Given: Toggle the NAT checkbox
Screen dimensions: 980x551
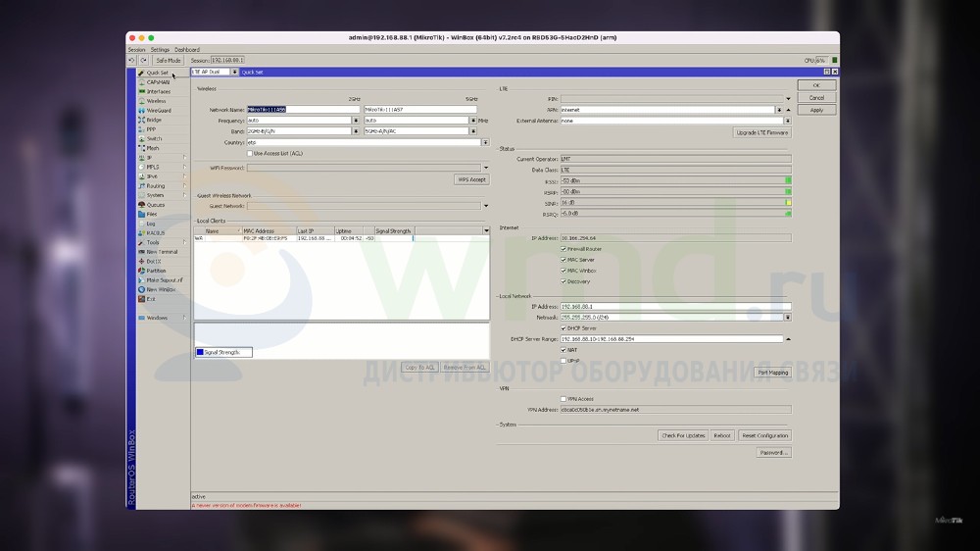Looking at the screenshot, I should [x=563, y=350].
